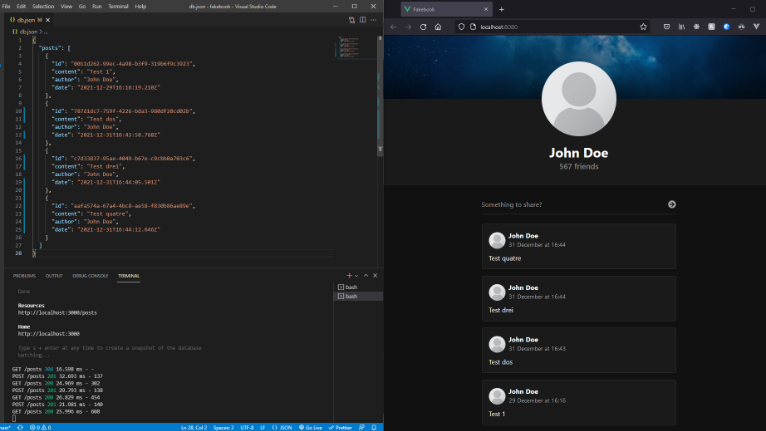Click db.json in the breadcrumb path
766x431 pixels.
28,32
